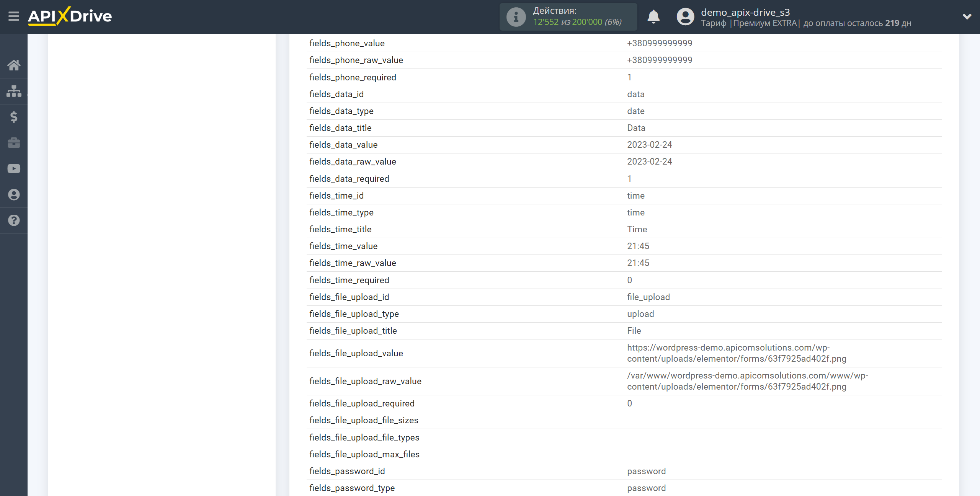The image size is (980, 496).
Task: Select the fields_data_value date 2023-02-24
Action: [650, 145]
